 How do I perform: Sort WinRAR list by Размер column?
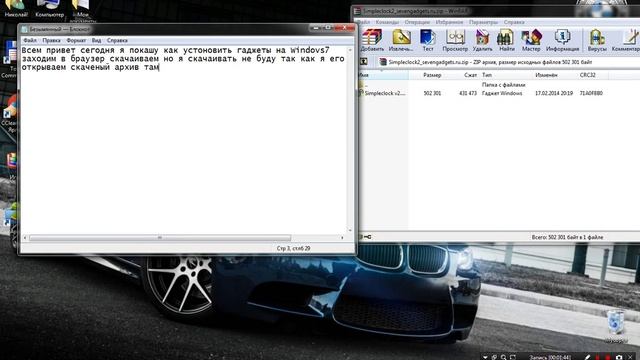click(x=432, y=75)
